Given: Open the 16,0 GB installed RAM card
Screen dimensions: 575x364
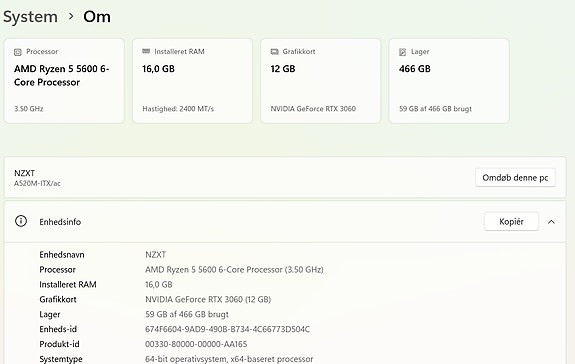Looking at the screenshot, I should pos(193,81).
